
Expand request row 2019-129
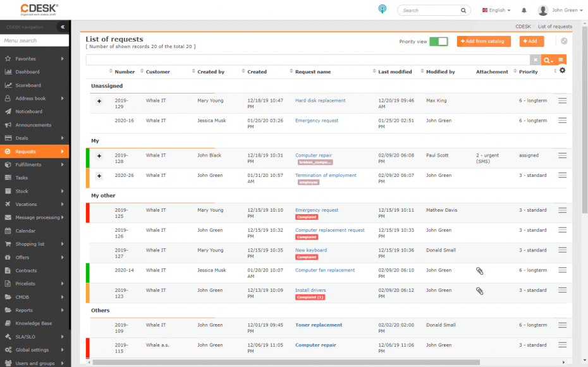point(98,100)
